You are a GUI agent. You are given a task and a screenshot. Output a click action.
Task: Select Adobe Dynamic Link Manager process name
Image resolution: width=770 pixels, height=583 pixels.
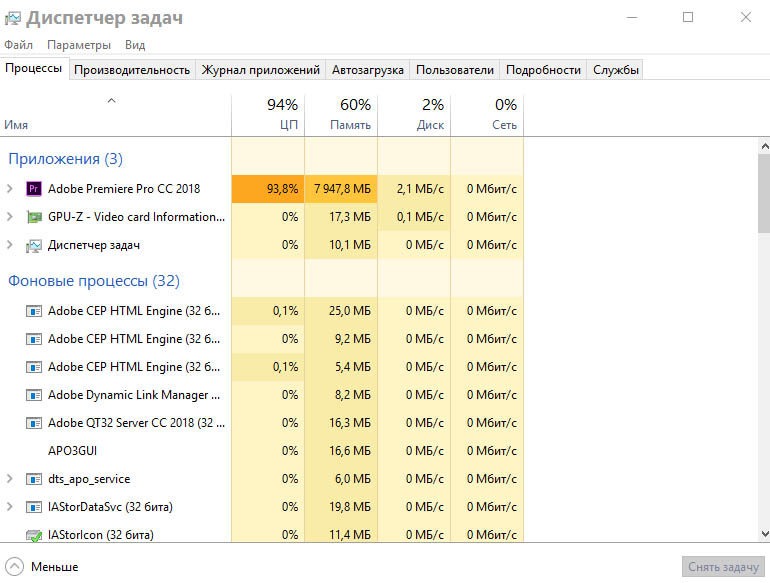coord(134,395)
